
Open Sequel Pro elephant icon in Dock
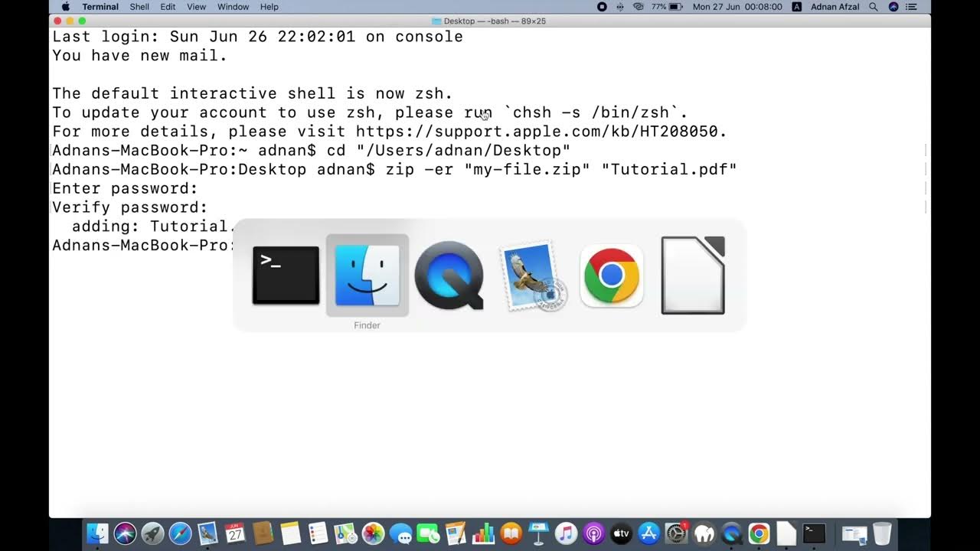704,533
